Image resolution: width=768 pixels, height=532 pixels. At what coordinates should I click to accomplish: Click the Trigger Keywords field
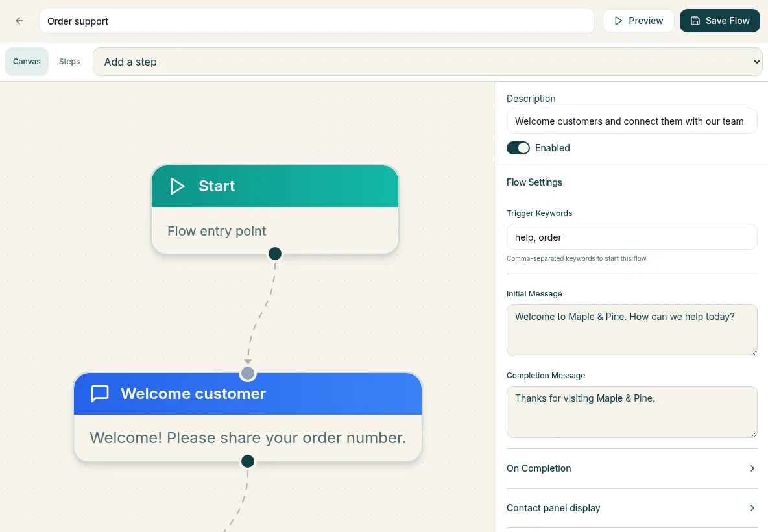tap(632, 237)
